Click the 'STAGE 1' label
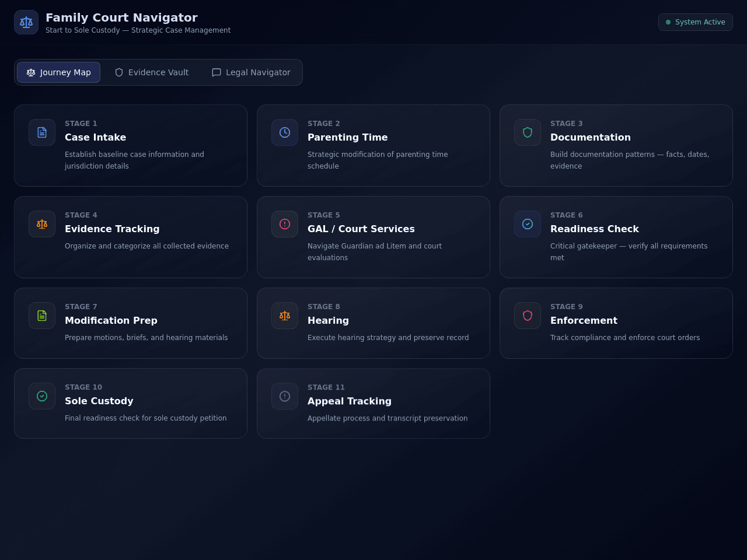 pos(81,124)
